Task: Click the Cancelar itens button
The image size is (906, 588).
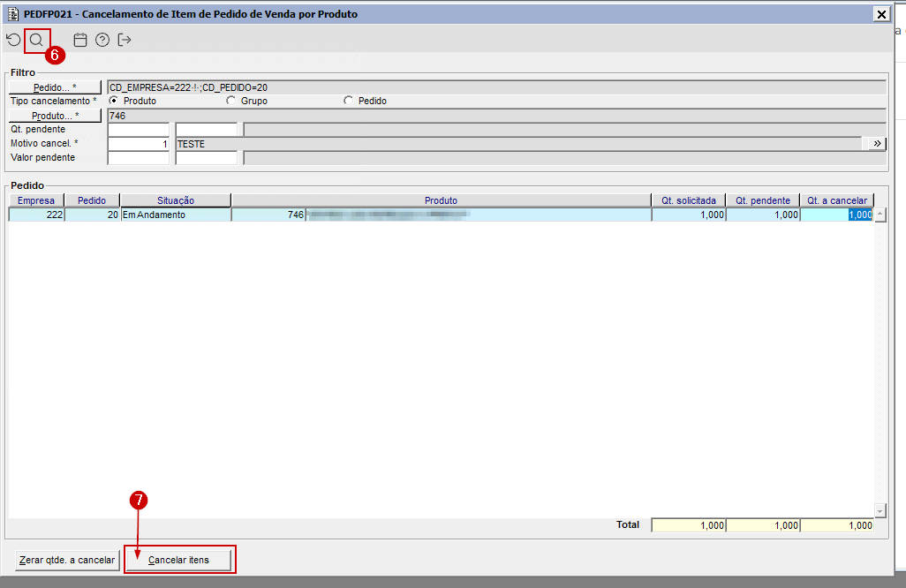Action: click(178, 560)
